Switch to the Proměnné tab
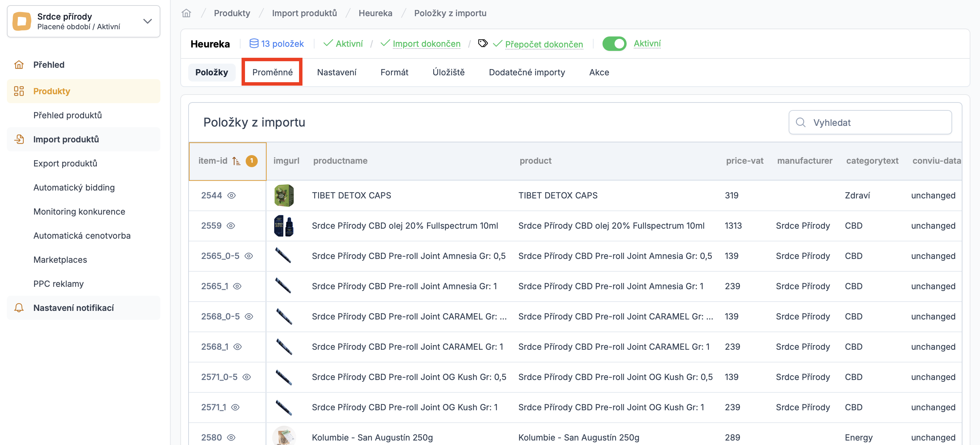The width and height of the screenshot is (980, 445). [x=272, y=72]
